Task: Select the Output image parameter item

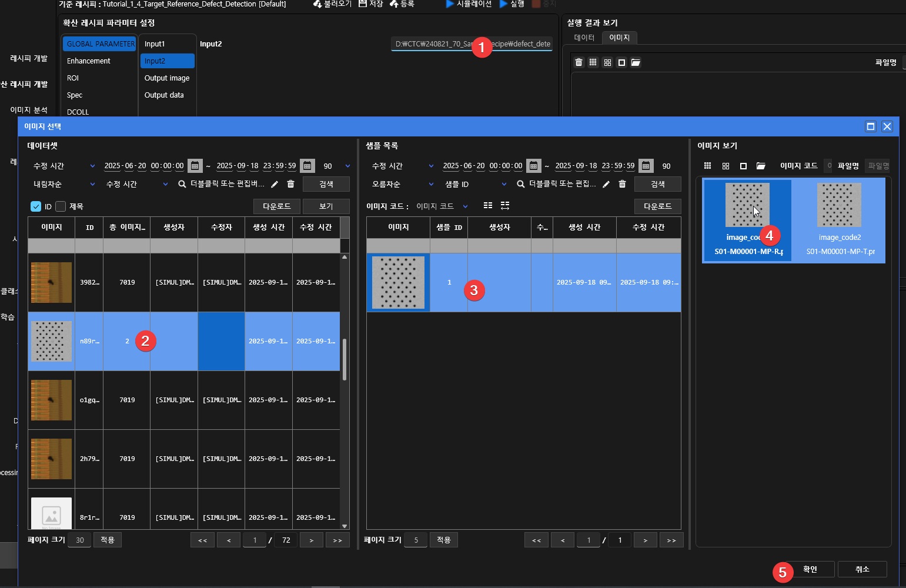Action: coord(167,78)
